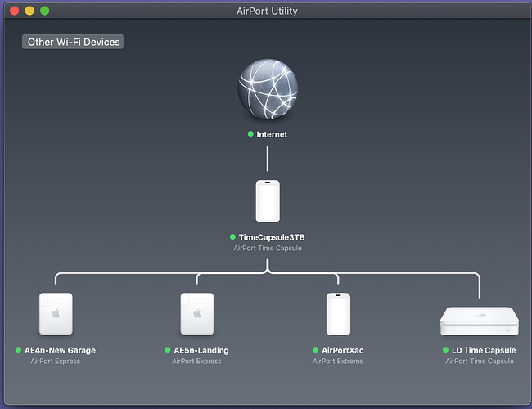532x409 pixels.
Task: Click AirPort Extreme subtitle under AirPortXac
Action: 338,362
